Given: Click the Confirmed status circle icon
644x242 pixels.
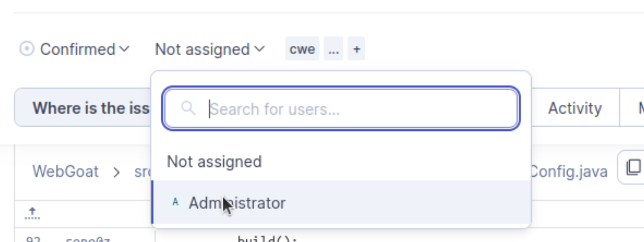Looking at the screenshot, I should tap(27, 49).
